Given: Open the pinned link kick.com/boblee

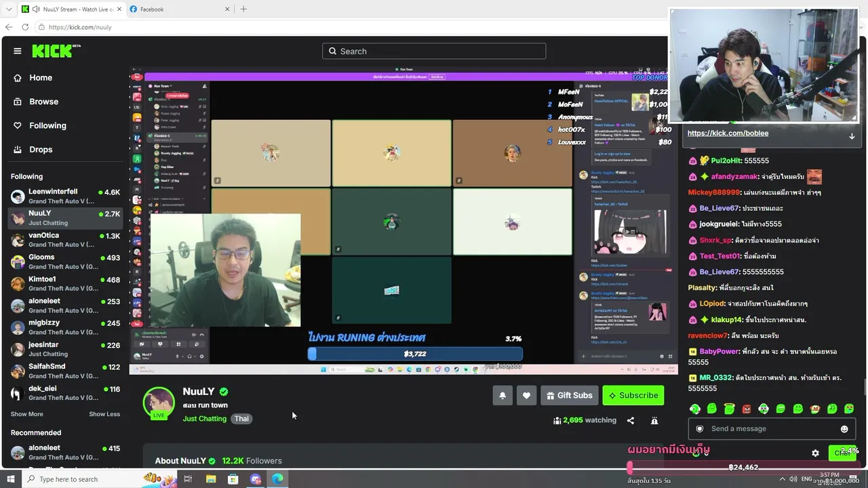Looking at the screenshot, I should click(728, 134).
